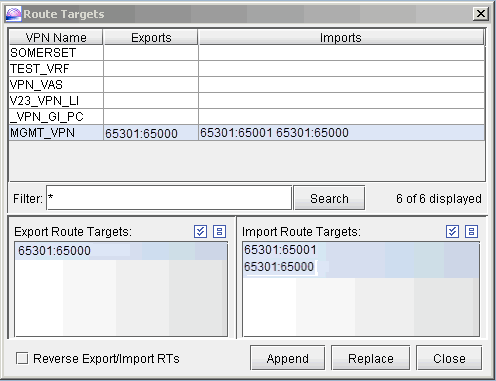Select the V23_VPN_LI row
Screen dimensions: 496x381
[x=247, y=101]
